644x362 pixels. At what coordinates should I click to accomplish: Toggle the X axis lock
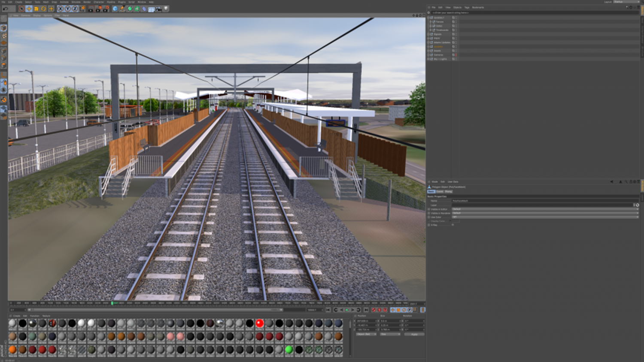(x=61, y=8)
